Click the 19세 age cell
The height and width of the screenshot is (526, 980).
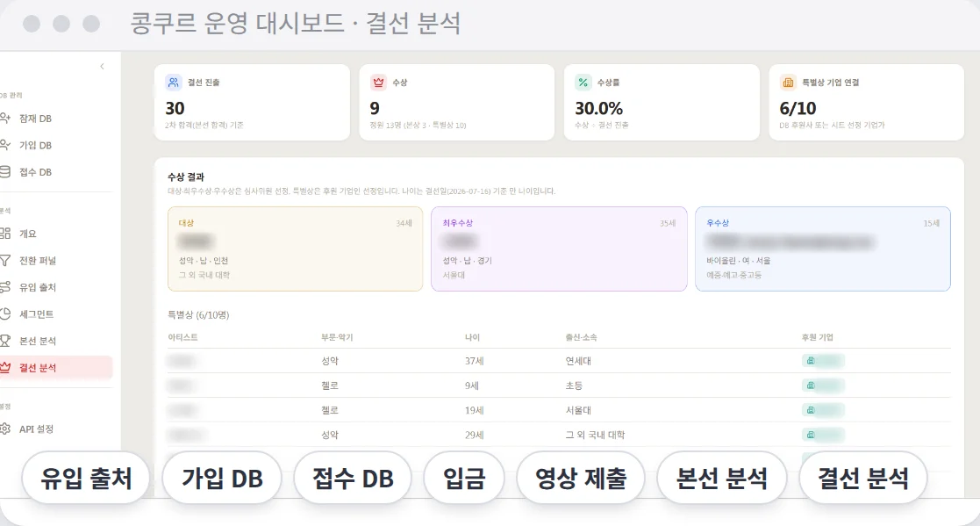475,410
